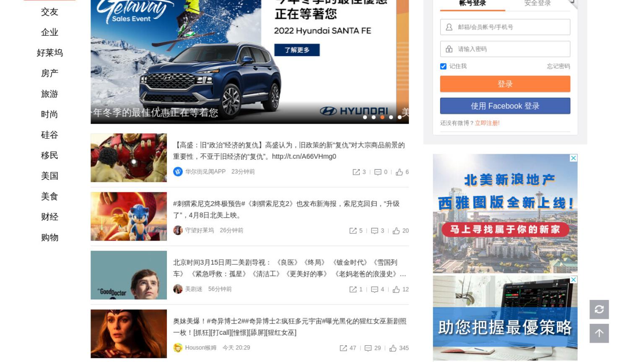The image size is (644, 362).
Task: Open the 时尚 category
Action: 49,114
